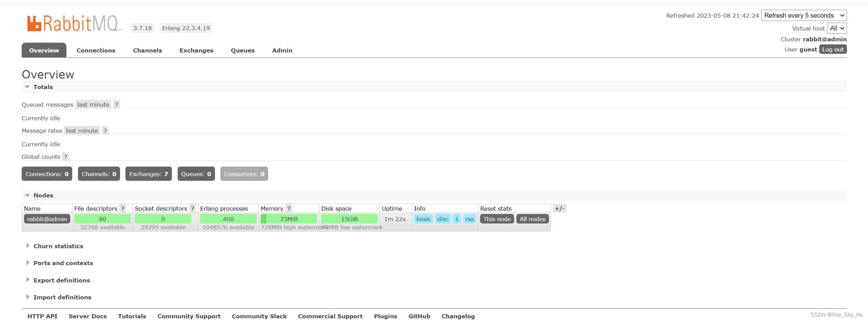Open Community Slack footer link
868x321 pixels.
tap(259, 316)
